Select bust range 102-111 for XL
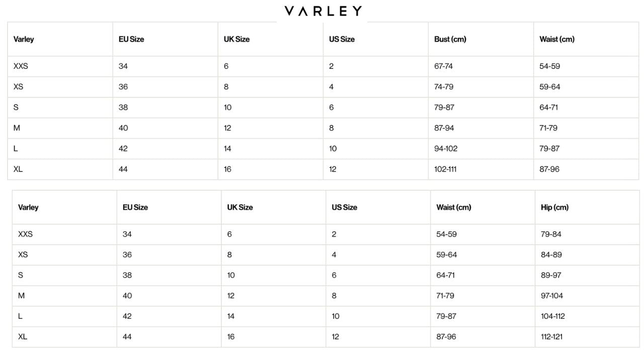The width and height of the screenshot is (644, 362). tap(445, 169)
